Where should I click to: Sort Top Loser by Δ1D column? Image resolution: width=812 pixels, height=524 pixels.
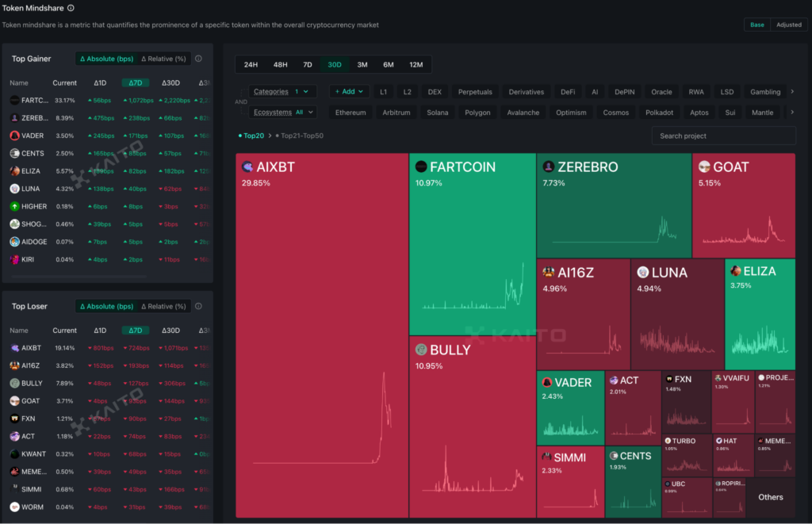[x=100, y=331]
